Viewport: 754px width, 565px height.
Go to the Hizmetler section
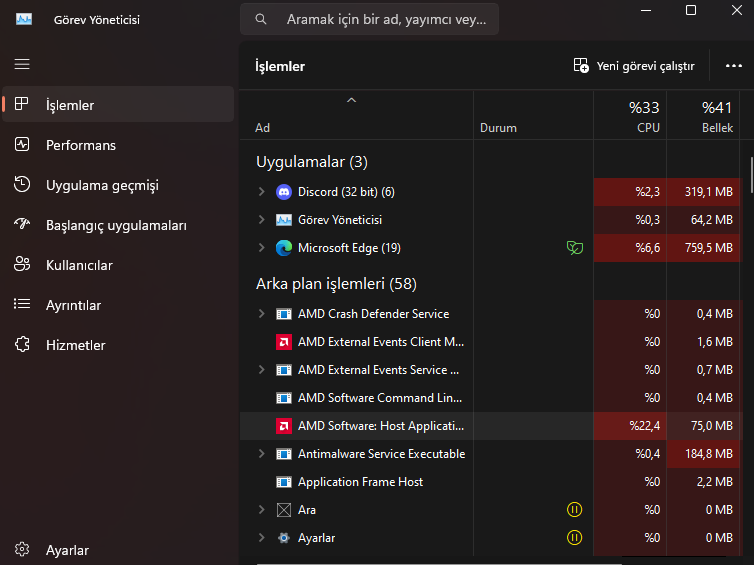[x=75, y=345]
